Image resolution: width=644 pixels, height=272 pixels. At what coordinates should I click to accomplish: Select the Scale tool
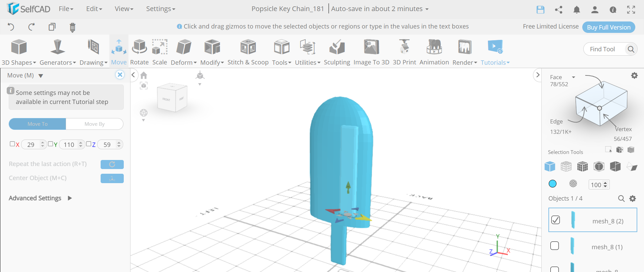160,52
